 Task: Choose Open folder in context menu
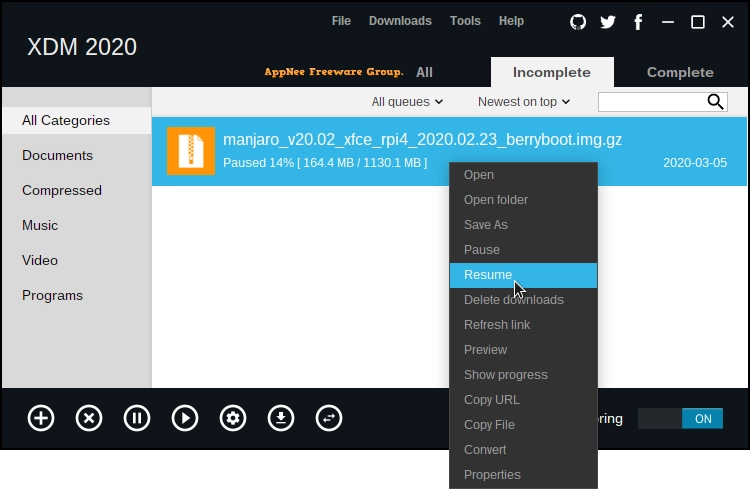[x=523, y=200]
